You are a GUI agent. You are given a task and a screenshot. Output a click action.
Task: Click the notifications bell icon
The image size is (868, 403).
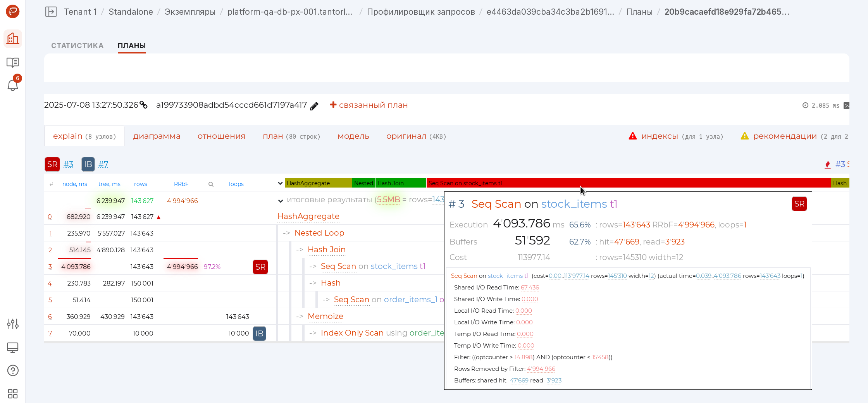pyautogui.click(x=13, y=85)
